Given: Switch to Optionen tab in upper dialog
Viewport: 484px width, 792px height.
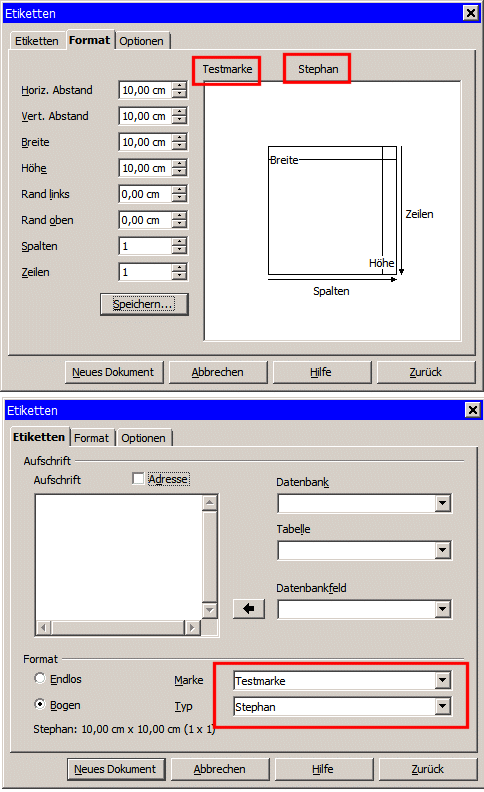Looking at the screenshot, I should (x=141, y=41).
